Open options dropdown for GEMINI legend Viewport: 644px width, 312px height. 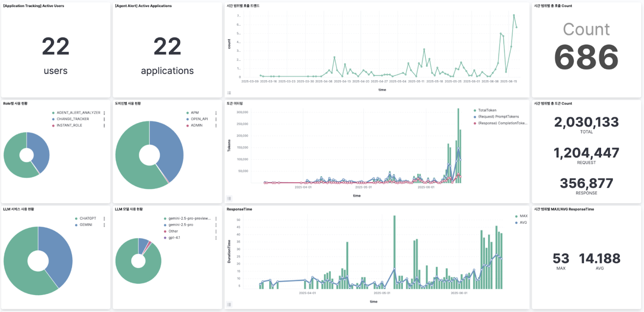(104, 225)
